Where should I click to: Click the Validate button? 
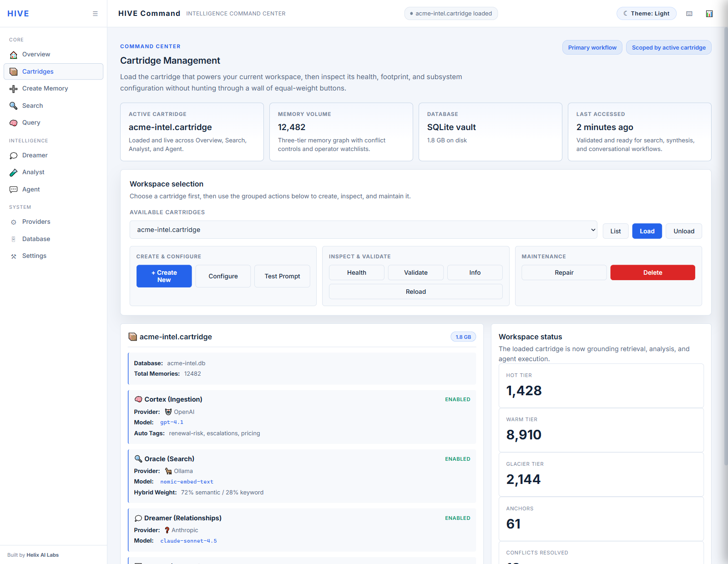coord(415,272)
